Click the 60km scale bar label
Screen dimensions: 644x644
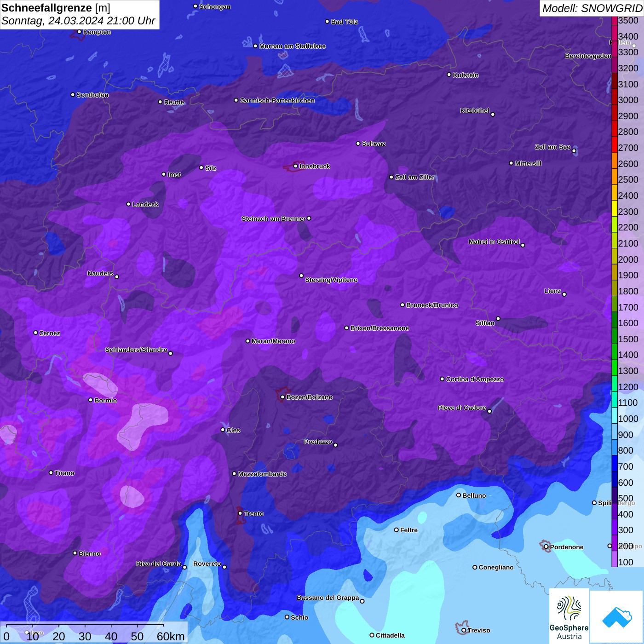pyautogui.click(x=171, y=636)
